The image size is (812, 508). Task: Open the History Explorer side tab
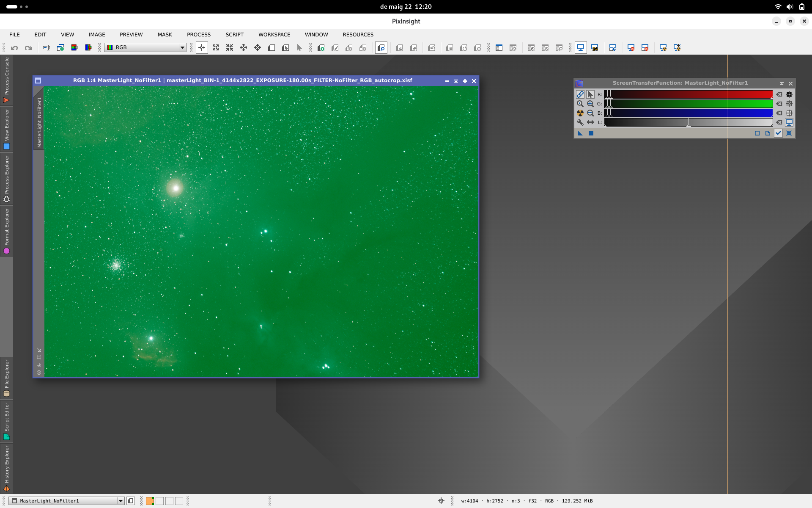6,468
